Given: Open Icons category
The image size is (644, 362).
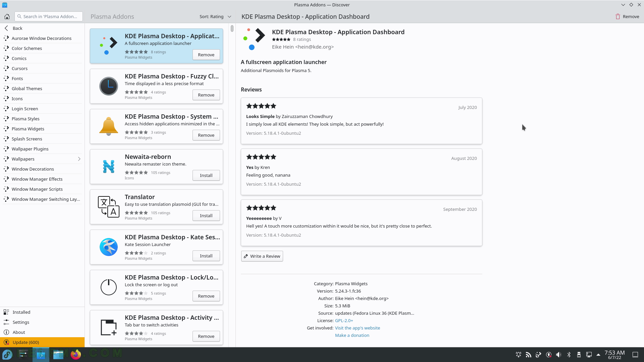Looking at the screenshot, I should click(x=42, y=99).
